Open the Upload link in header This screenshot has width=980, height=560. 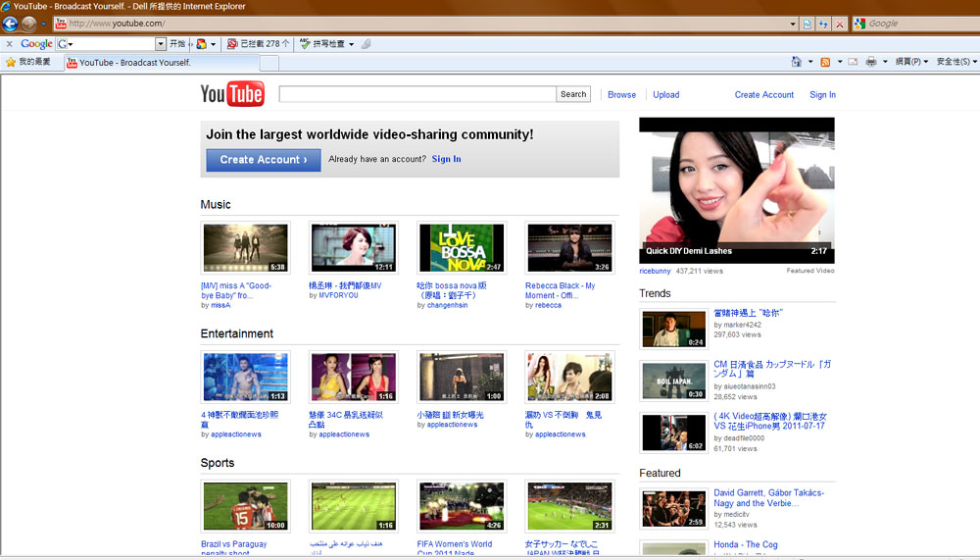point(666,95)
